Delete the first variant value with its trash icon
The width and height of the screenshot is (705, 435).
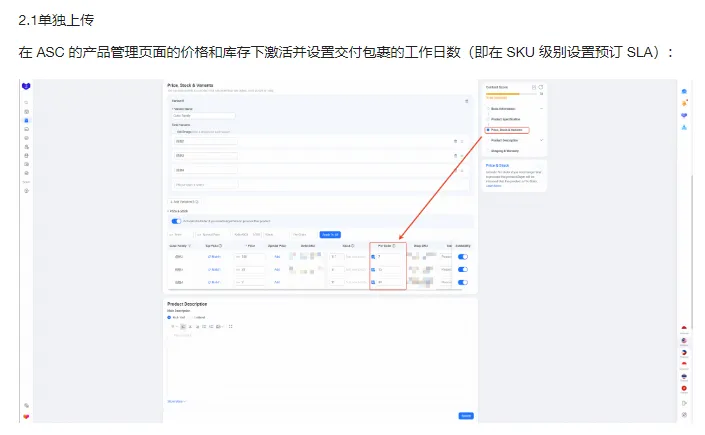point(455,141)
